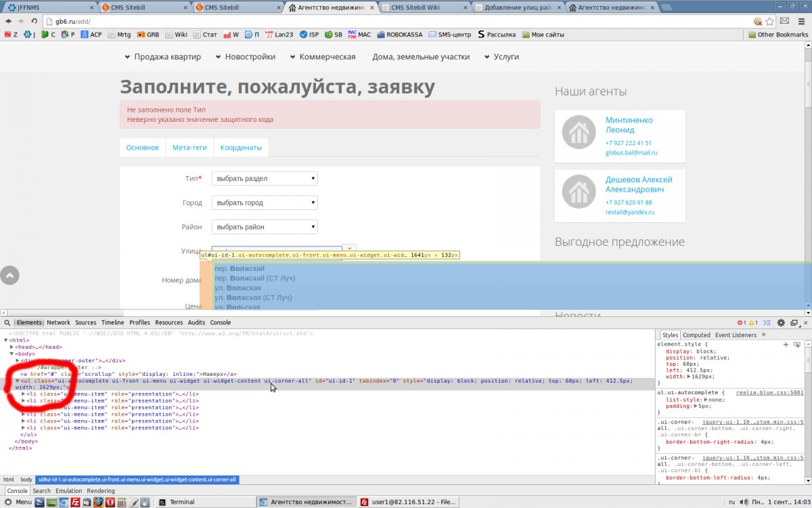The height and width of the screenshot is (508, 812).
Task: Click the Минтиненко Леонид agent avatar image
Action: pyautogui.click(x=579, y=133)
